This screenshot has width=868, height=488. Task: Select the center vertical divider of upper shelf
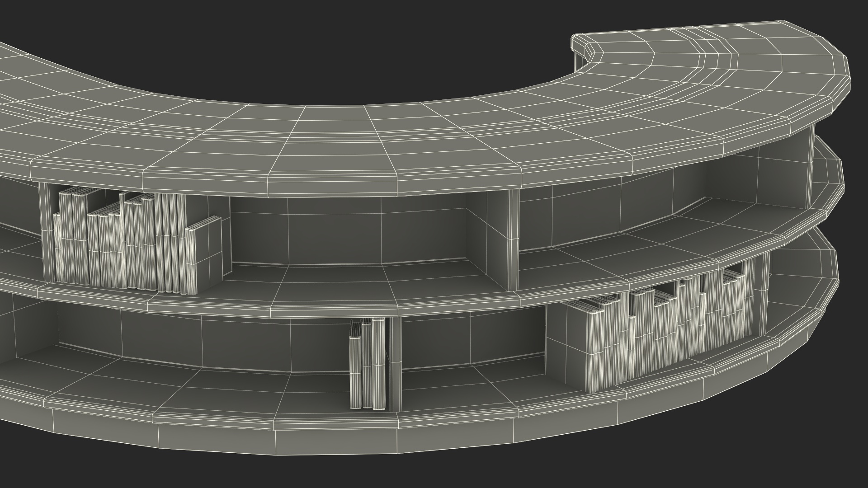pyautogui.click(x=512, y=239)
